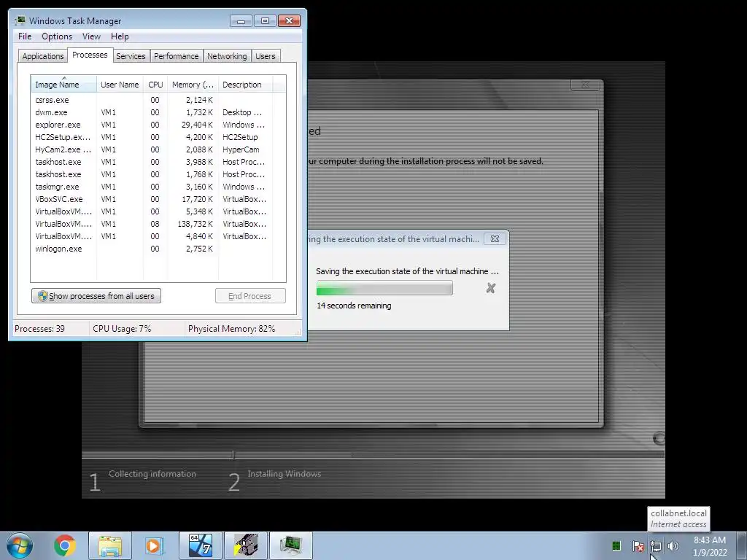Viewport: 747px width, 560px height.
Task: Switch to the Users tab
Action: (x=266, y=56)
